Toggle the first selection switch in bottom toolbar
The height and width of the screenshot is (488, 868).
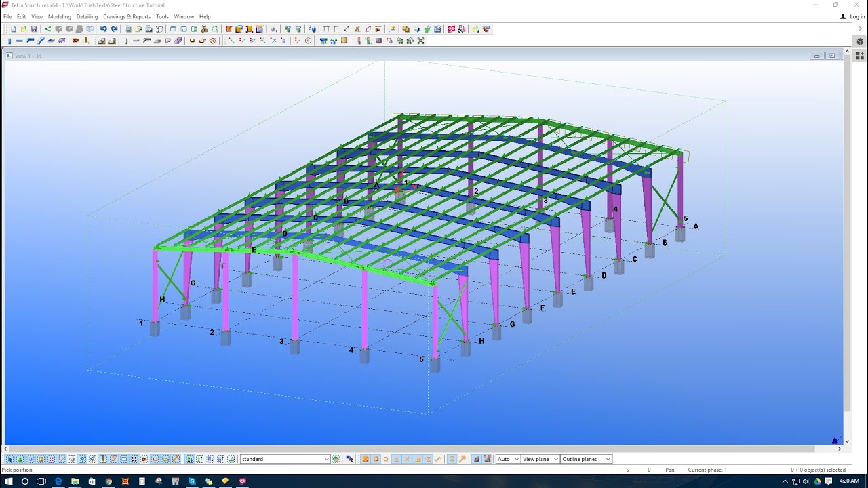tap(9, 459)
